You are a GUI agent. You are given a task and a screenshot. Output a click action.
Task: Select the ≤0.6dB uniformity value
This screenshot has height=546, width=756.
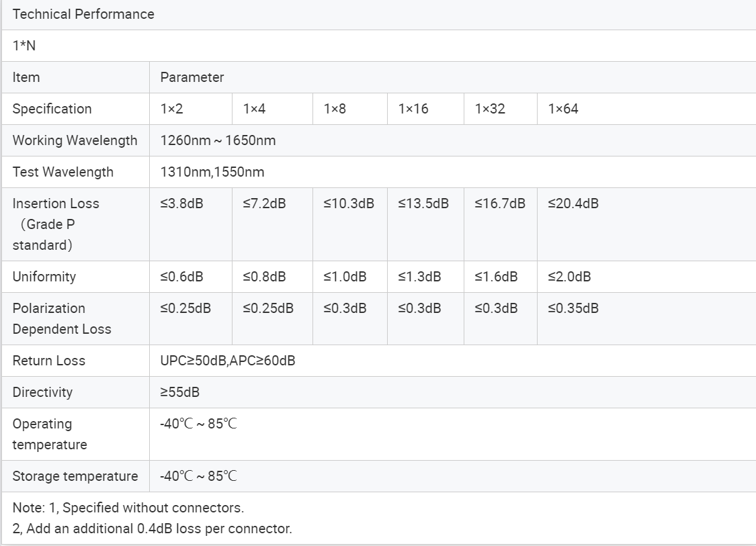(181, 277)
